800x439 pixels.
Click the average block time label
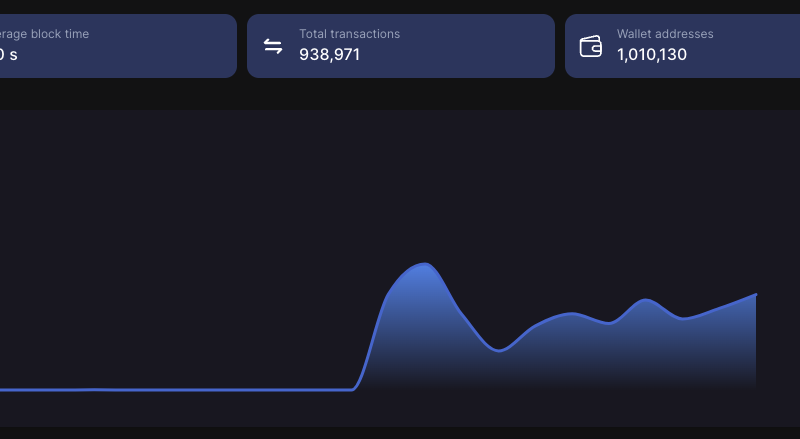tap(44, 34)
